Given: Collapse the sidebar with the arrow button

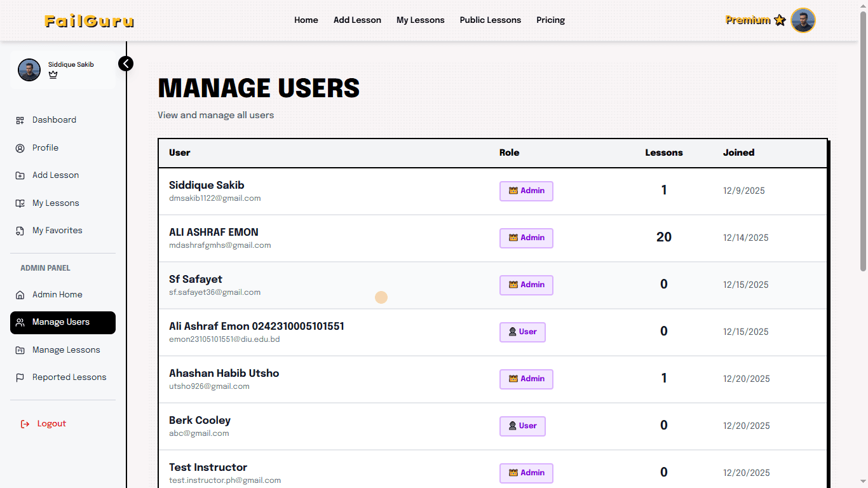Looking at the screenshot, I should pyautogui.click(x=126, y=64).
